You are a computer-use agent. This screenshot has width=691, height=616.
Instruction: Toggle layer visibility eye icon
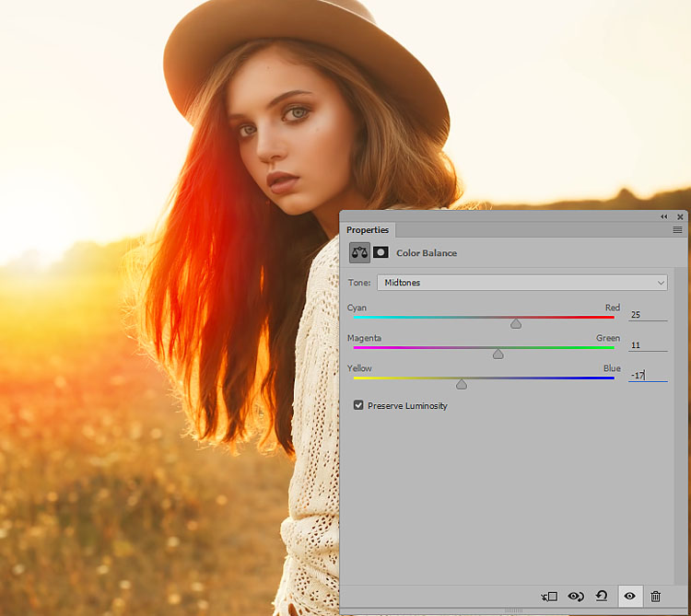[x=630, y=596]
